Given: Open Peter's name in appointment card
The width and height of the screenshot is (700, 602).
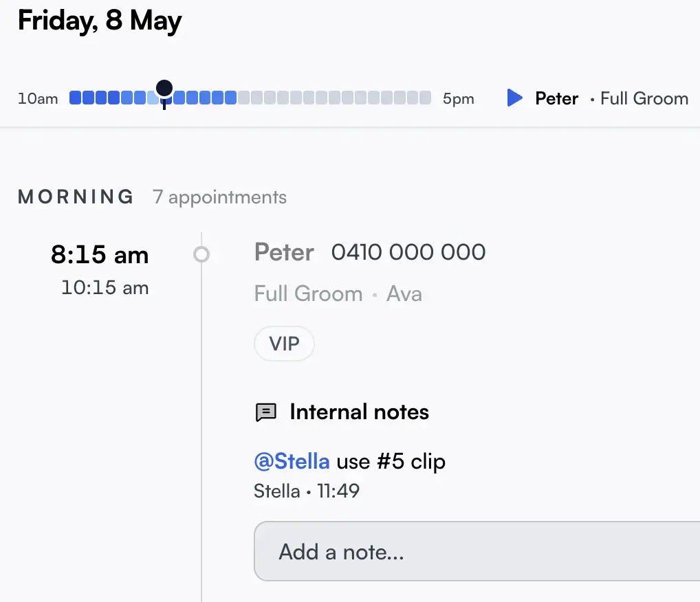Looking at the screenshot, I should point(284,252).
